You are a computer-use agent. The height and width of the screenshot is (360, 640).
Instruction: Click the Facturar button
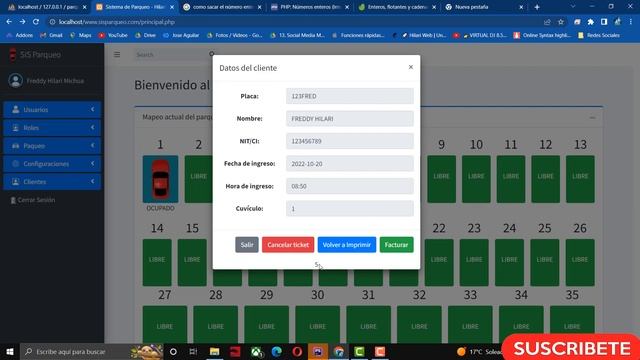pyautogui.click(x=396, y=244)
